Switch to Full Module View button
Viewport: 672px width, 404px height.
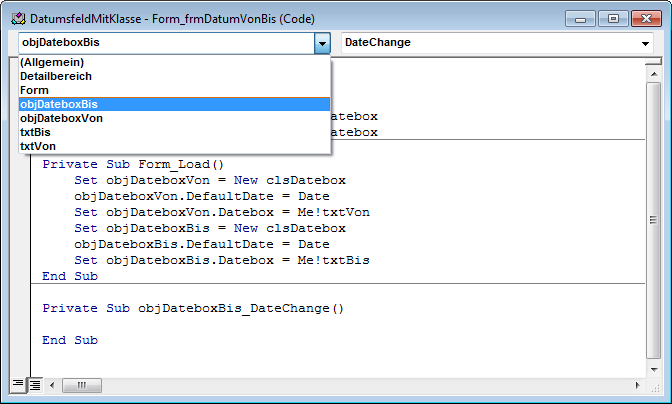[34, 384]
